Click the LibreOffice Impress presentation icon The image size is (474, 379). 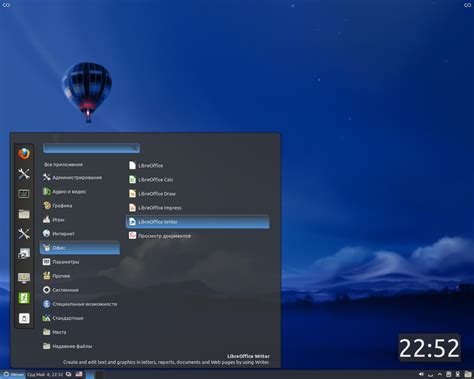point(132,208)
